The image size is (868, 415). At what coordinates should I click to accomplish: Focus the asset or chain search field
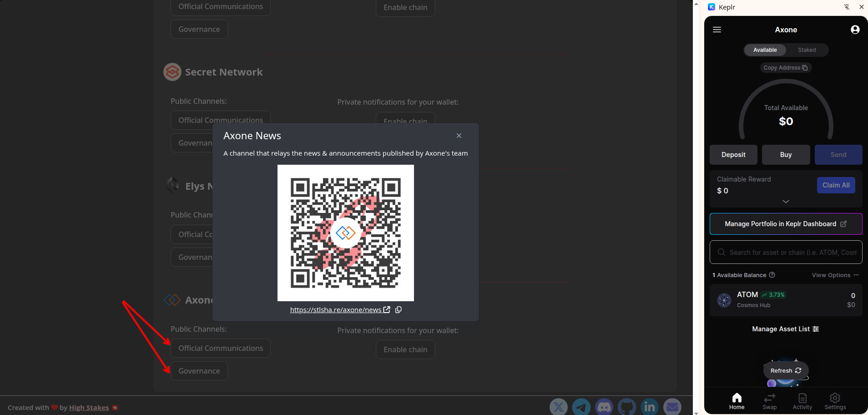click(786, 252)
